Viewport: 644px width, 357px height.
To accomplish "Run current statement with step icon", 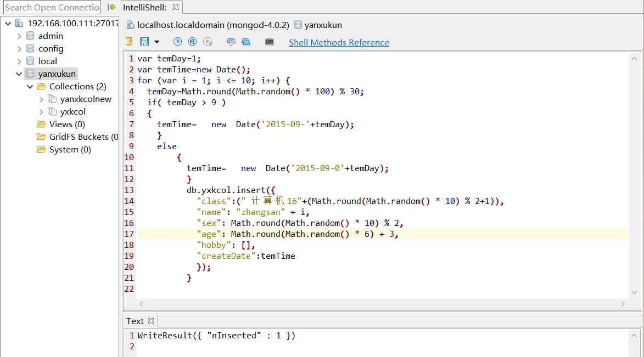I will [x=192, y=42].
